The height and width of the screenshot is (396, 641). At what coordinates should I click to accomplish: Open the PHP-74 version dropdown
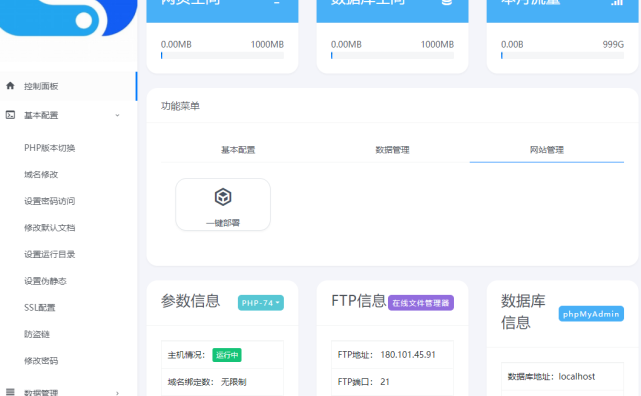(x=261, y=303)
